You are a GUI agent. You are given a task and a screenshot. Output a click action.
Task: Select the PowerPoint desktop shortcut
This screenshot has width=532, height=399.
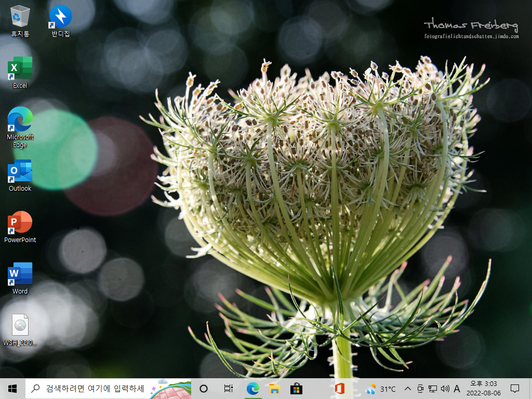pyautogui.click(x=20, y=227)
